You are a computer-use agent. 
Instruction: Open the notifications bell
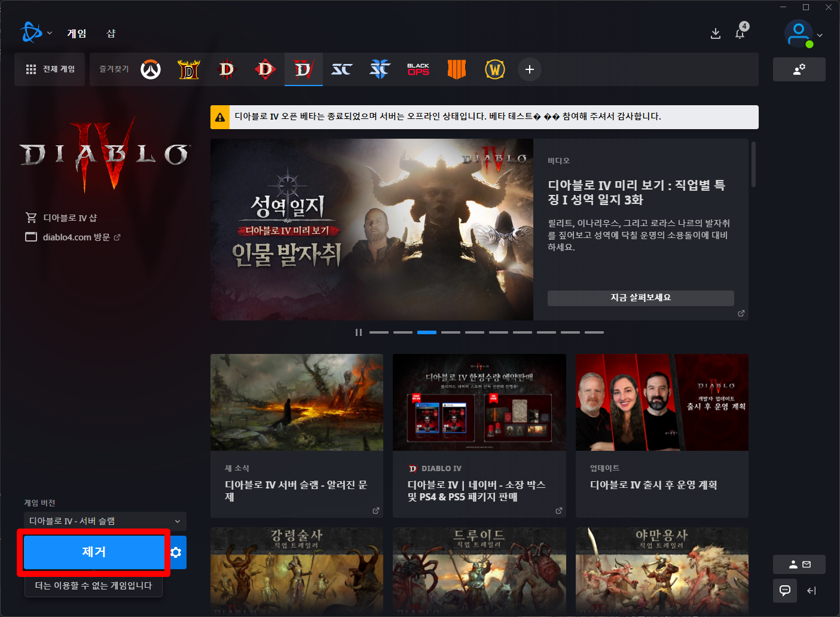tap(740, 33)
